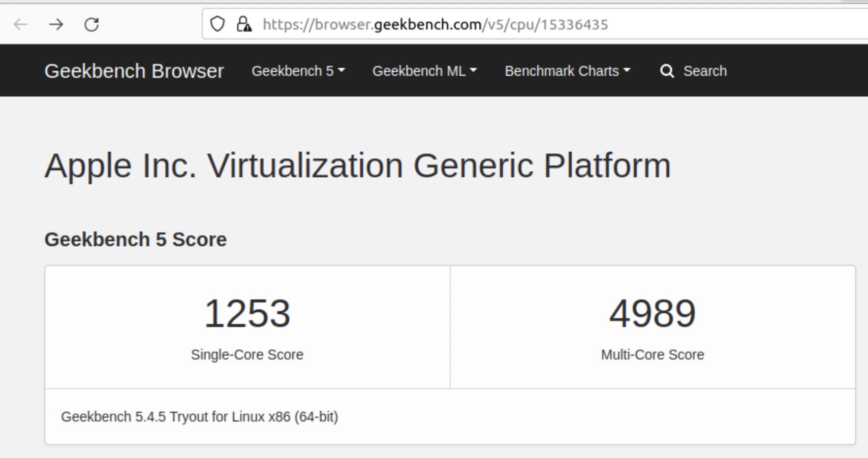868x458 pixels.
Task: Select the multi-core value 4989
Action: (652, 314)
